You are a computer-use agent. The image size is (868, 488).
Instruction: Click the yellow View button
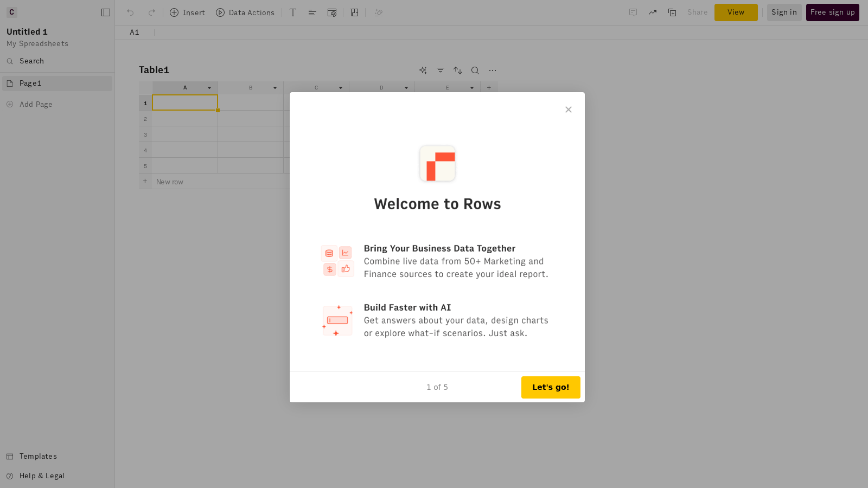(x=736, y=12)
